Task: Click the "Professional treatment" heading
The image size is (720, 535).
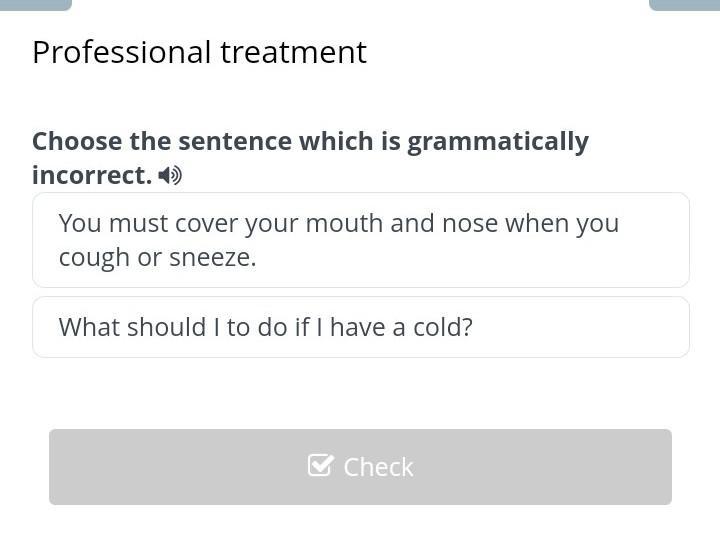Action: click(x=199, y=52)
